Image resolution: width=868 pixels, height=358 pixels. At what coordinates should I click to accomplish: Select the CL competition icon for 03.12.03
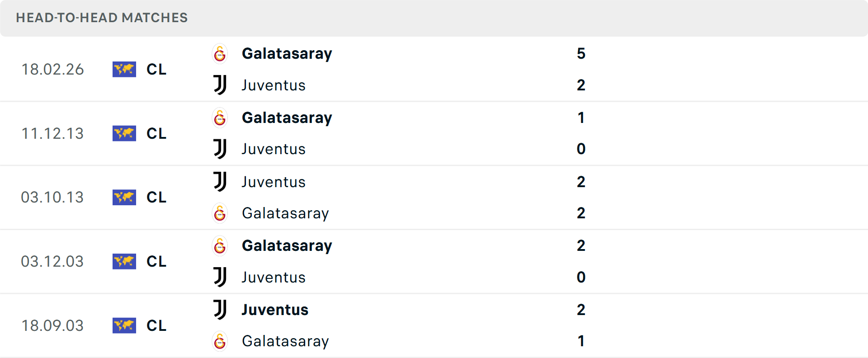coord(124,261)
